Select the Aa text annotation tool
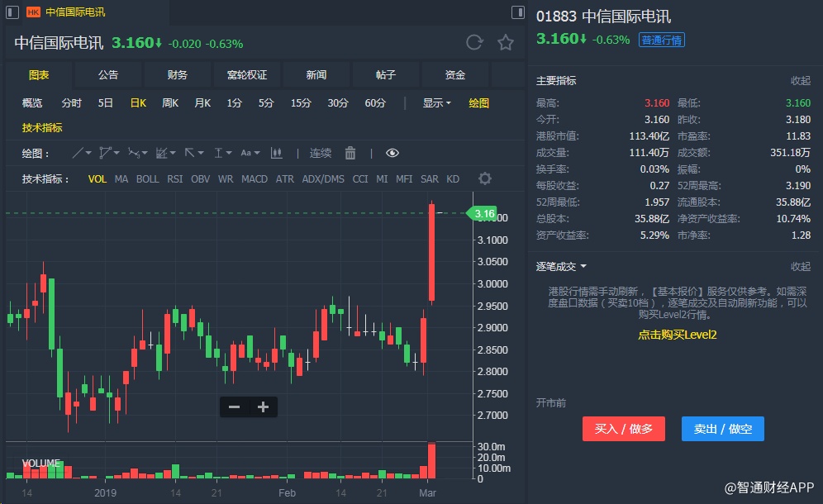 245,153
